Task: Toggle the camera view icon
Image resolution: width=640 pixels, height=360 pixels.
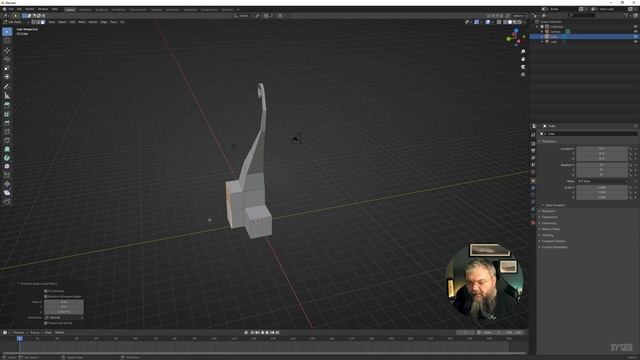Action: click(x=523, y=67)
